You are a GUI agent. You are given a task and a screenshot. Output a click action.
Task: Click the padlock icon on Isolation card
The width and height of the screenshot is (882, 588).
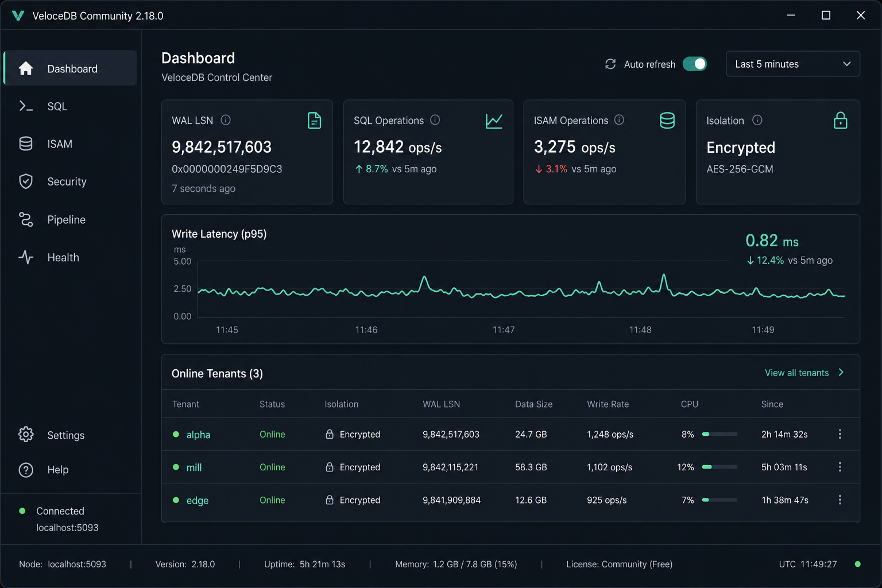pyautogui.click(x=840, y=121)
